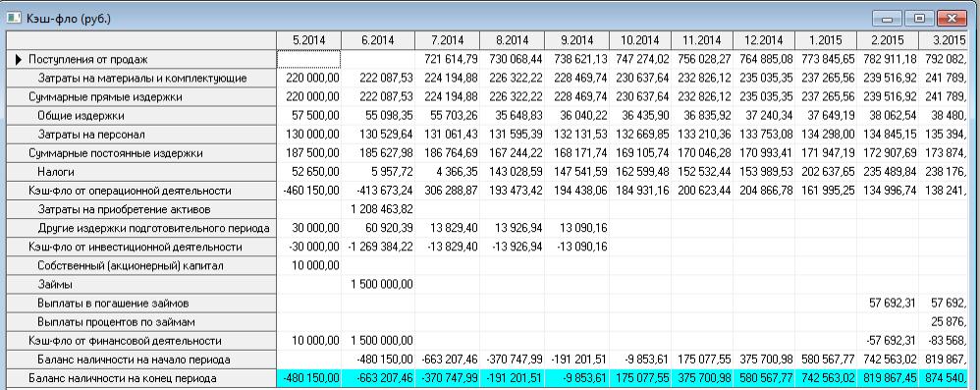
Task: Click cell 237 265,56 materials 1.2015
Action: [826, 79]
